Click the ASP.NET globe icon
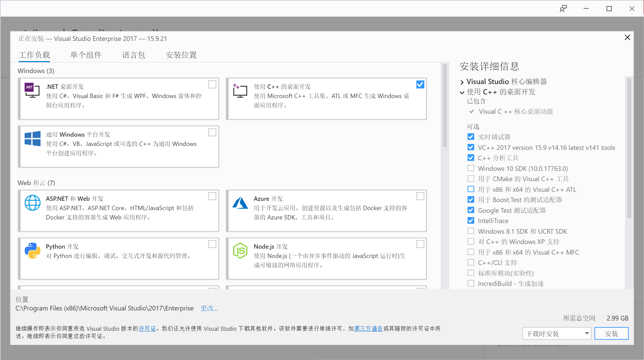Screen dimensions: 644x360 pos(33,202)
